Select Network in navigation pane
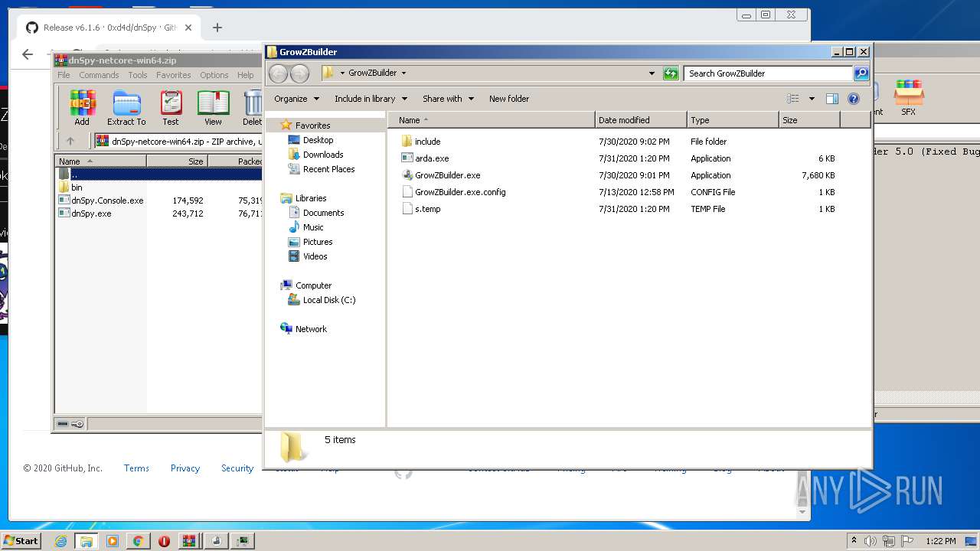 pos(311,329)
